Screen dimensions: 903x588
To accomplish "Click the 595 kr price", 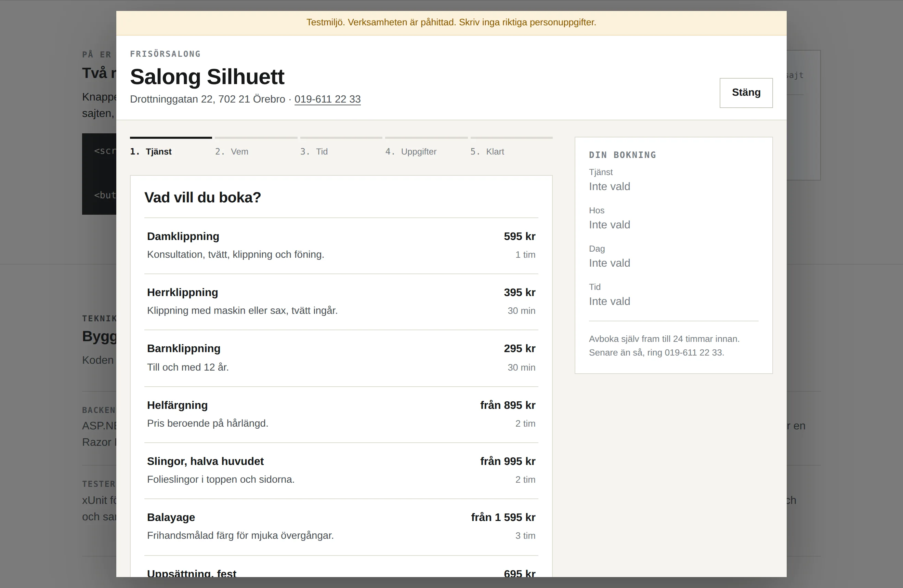I will (x=520, y=237).
